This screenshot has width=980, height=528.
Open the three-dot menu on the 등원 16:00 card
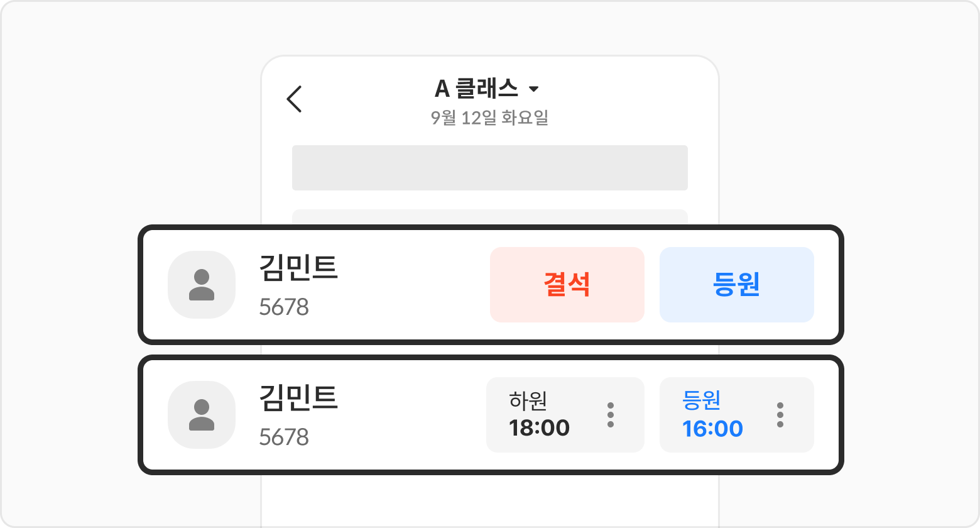point(780,415)
